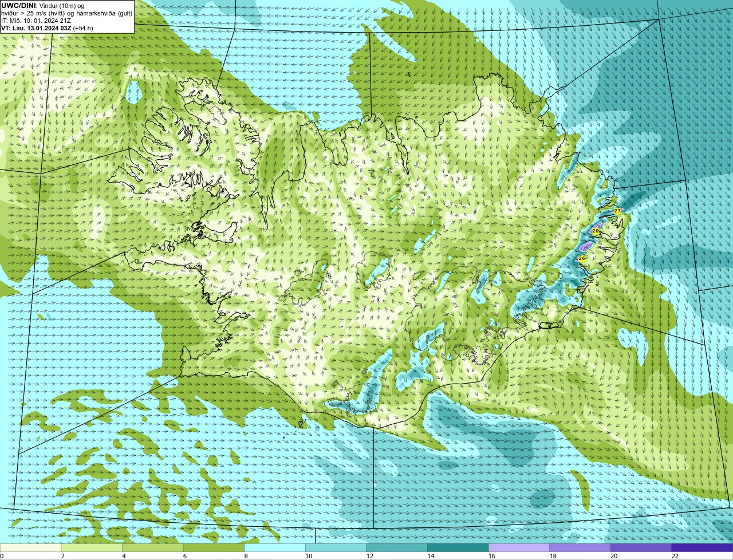Click the legend tick label 22
Screen dimensions: 733x560
tap(675, 556)
